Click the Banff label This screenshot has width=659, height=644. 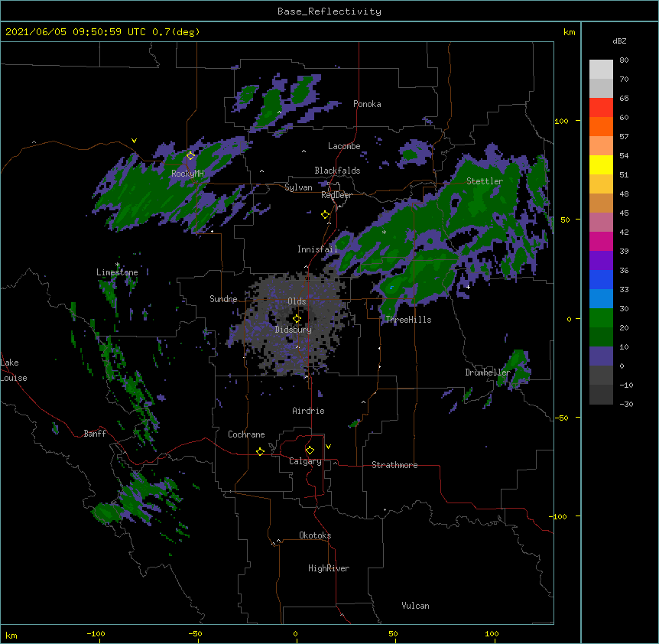click(95, 434)
